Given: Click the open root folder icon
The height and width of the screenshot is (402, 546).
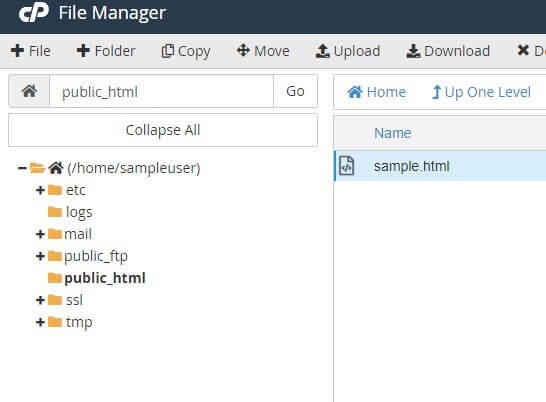Looking at the screenshot, I should tap(37, 168).
